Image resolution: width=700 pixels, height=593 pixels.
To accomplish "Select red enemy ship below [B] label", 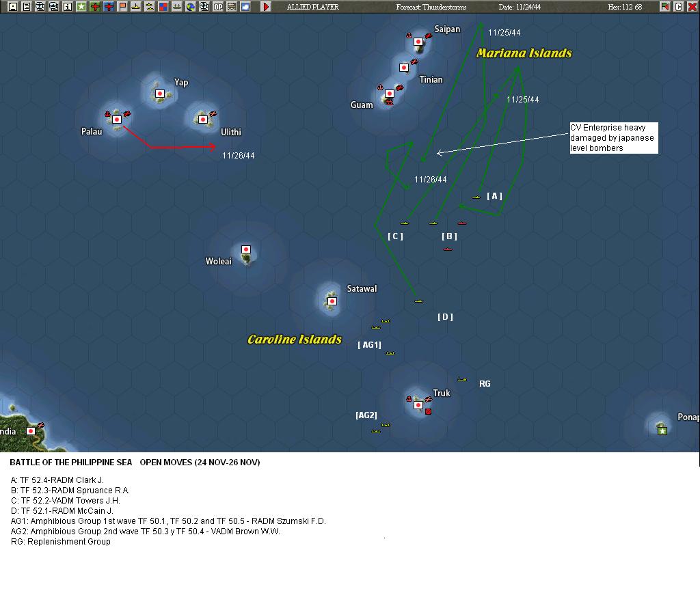I will pos(448,249).
